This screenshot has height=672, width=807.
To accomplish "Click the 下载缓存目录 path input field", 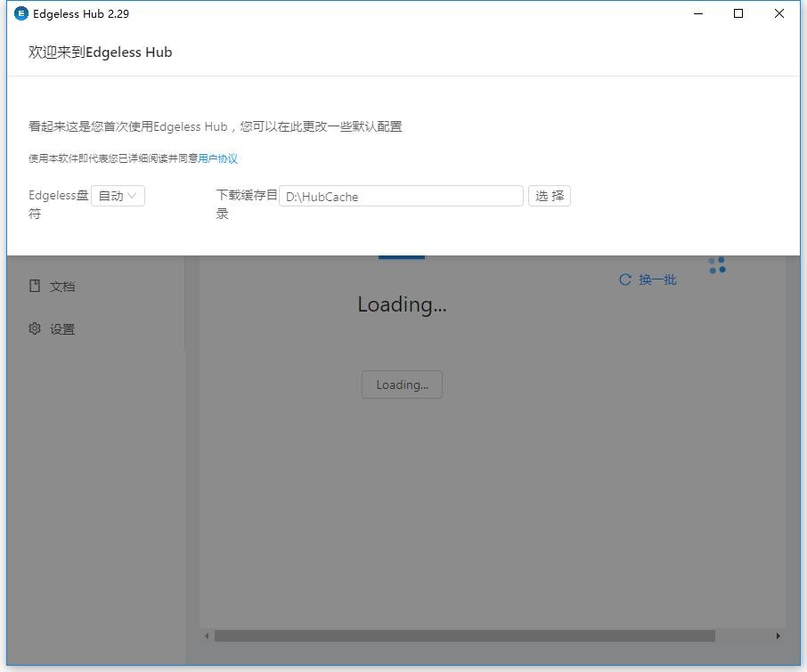I will pyautogui.click(x=401, y=196).
